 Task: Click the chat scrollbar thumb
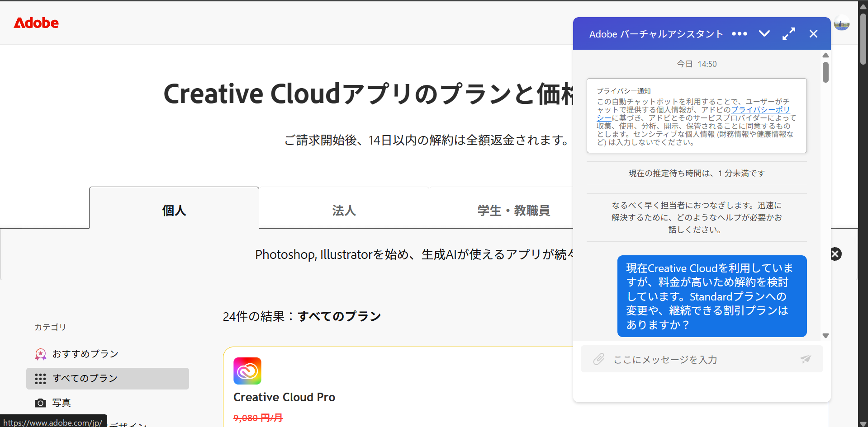pos(825,72)
